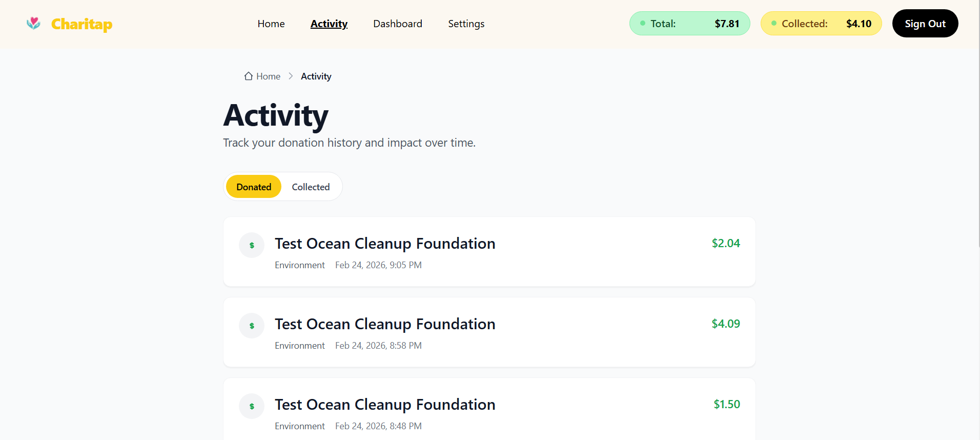Switch to the Donated toggle view
Image resolution: width=980 pixels, height=440 pixels.
[x=254, y=187]
